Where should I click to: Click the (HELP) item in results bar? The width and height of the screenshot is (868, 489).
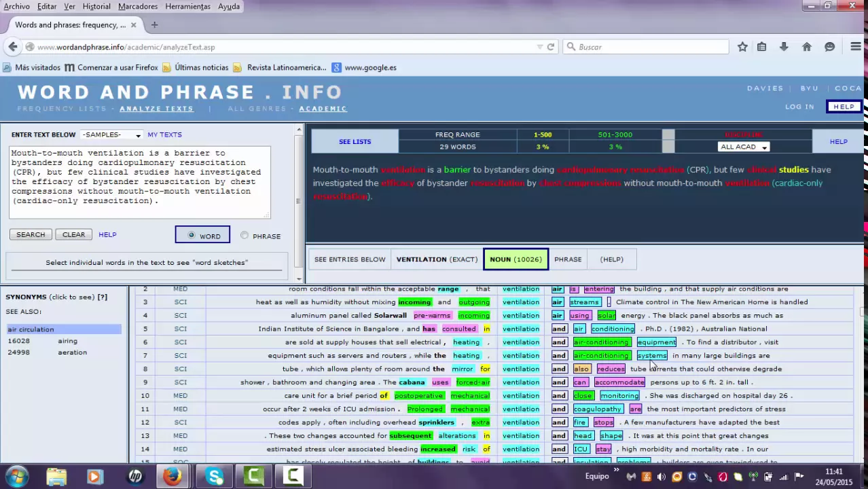click(611, 259)
